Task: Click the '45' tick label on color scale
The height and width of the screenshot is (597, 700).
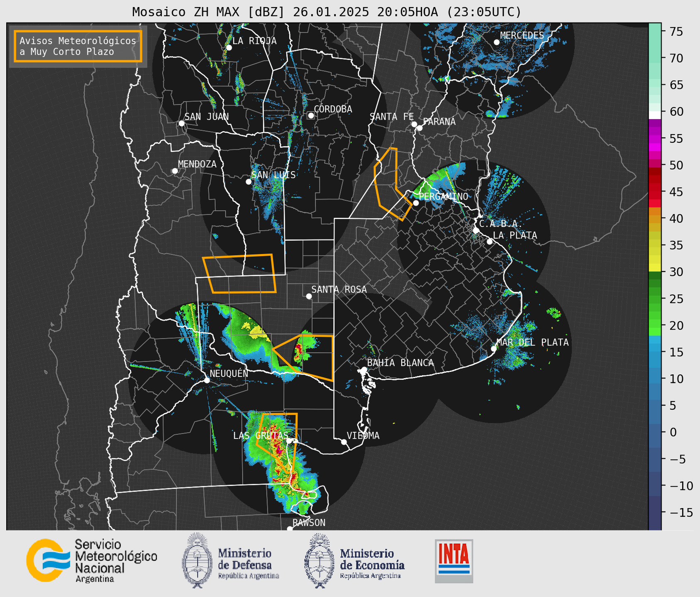Action: click(x=676, y=192)
